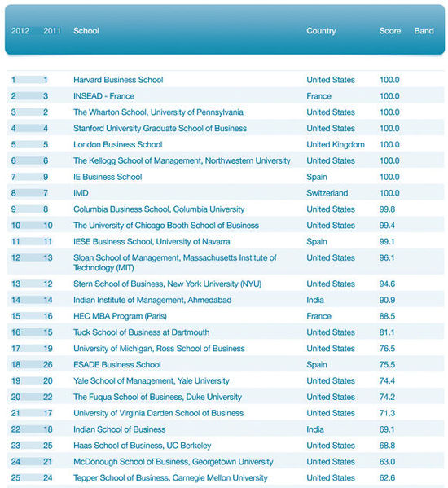Click score 75.5 for ESADE
448x488 pixels.
[387, 365]
